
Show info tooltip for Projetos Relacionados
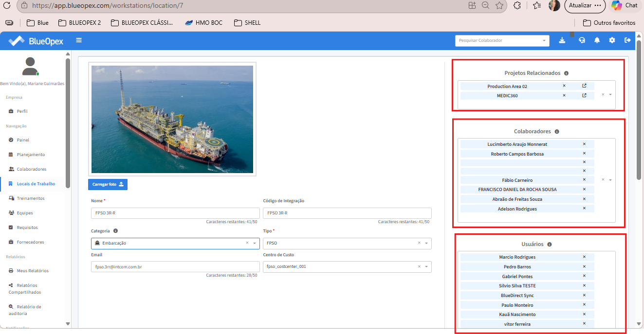tap(566, 73)
